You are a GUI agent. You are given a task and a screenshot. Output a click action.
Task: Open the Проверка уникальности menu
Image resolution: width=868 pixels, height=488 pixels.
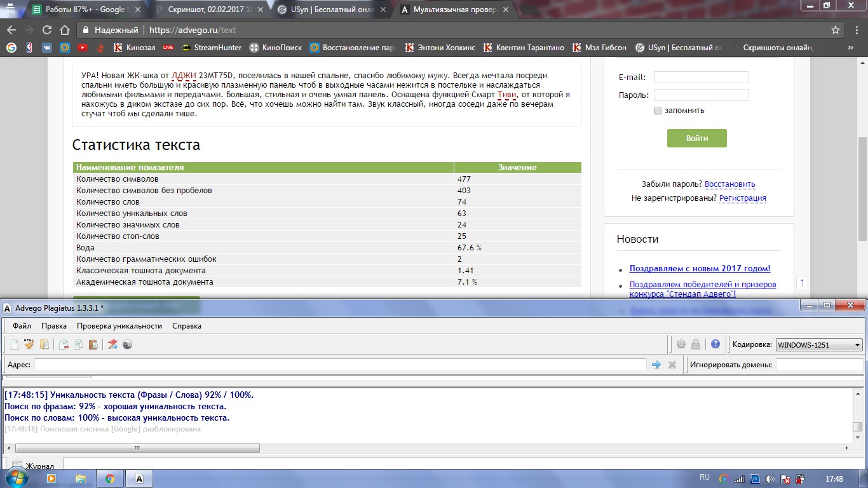pyautogui.click(x=119, y=326)
